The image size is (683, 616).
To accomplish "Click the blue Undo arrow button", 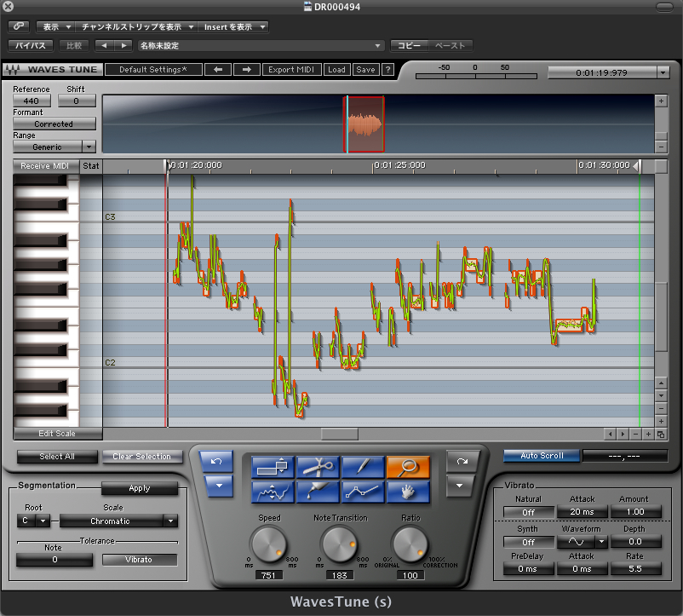I will click(216, 461).
